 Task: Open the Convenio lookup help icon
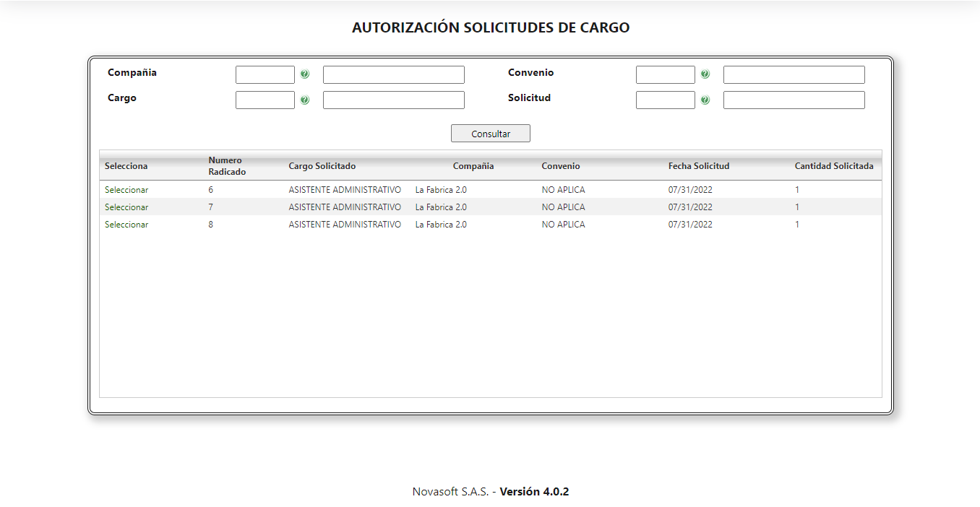[x=705, y=74]
